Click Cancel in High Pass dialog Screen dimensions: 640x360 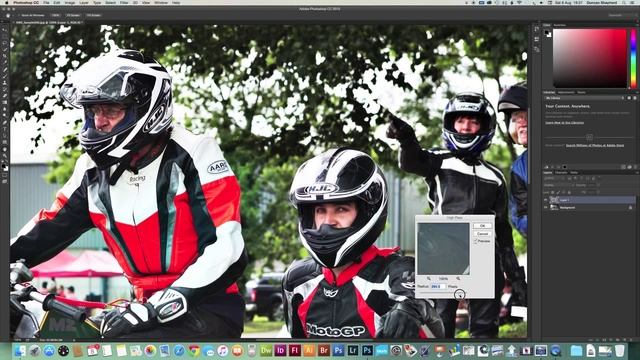[482, 234]
